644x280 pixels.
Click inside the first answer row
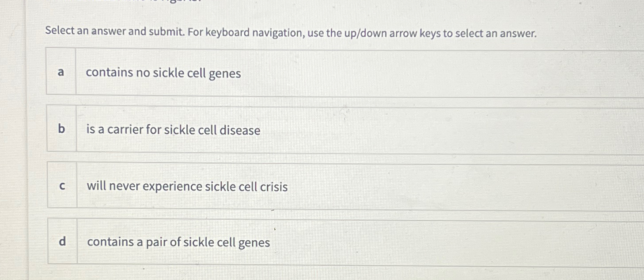(x=309, y=73)
